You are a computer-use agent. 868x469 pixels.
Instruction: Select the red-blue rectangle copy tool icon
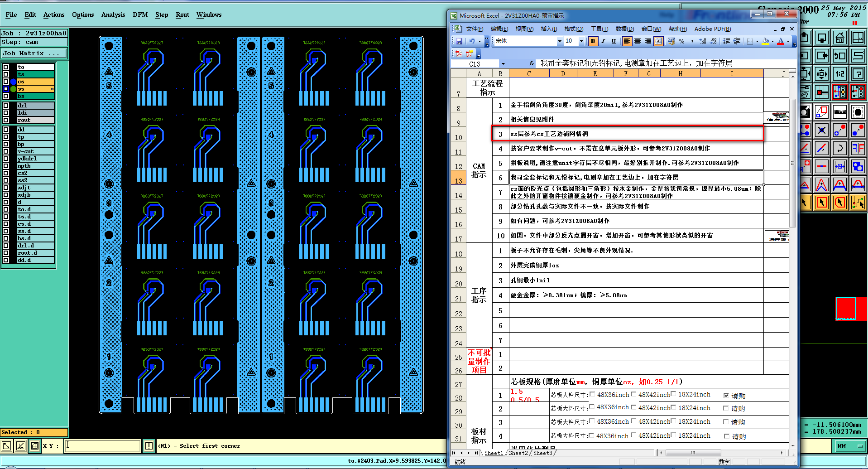click(822, 111)
